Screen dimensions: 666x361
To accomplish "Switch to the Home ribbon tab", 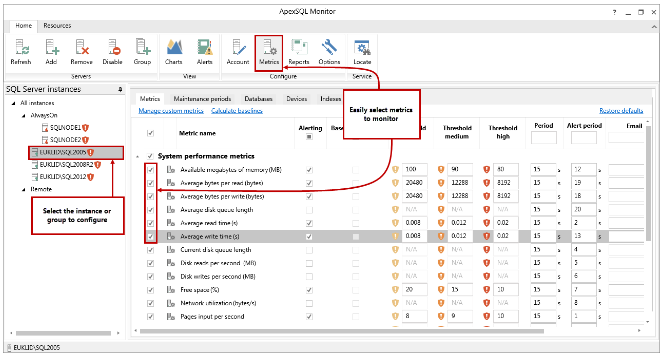I will [x=23, y=26].
